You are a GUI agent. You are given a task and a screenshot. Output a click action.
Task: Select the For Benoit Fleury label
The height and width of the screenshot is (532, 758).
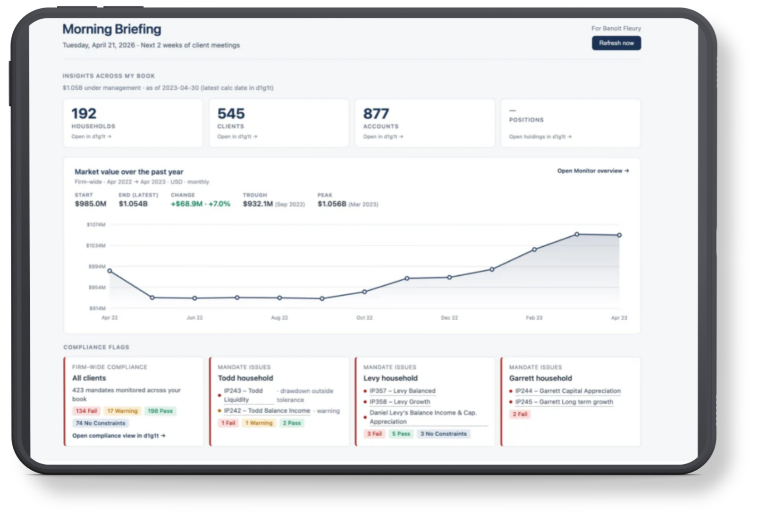click(616, 28)
